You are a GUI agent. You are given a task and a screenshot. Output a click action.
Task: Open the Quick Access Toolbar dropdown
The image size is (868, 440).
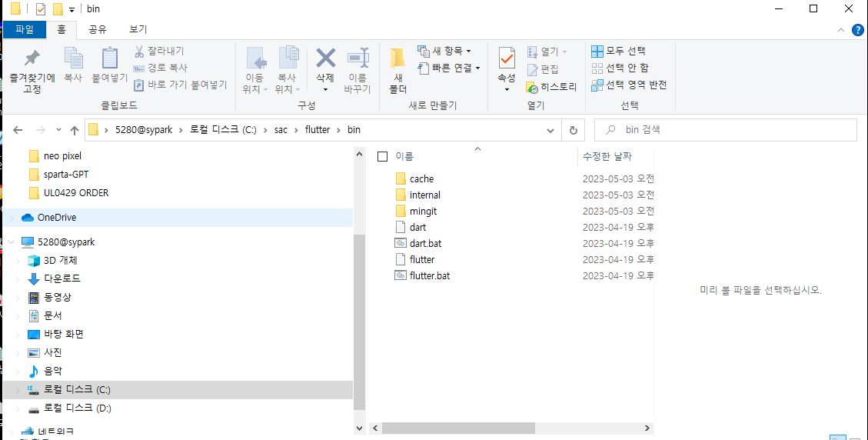click(72, 10)
